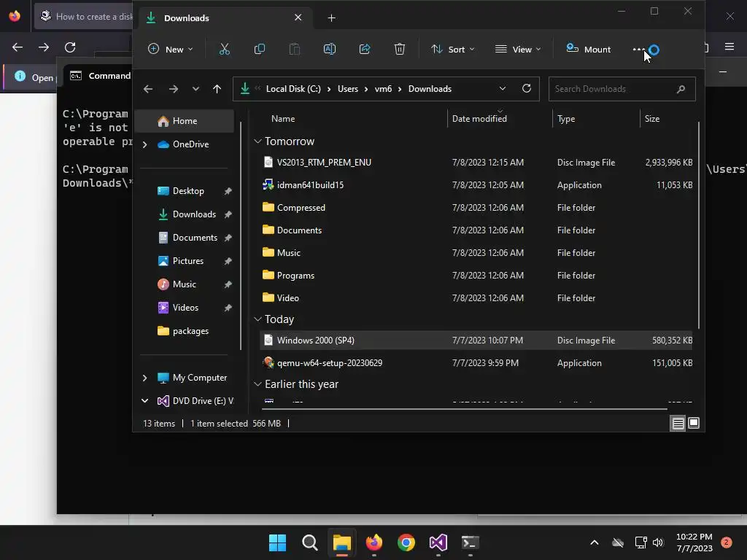The height and width of the screenshot is (560, 747).
Task: Switch to the Downloads tab
Action: pos(224,18)
